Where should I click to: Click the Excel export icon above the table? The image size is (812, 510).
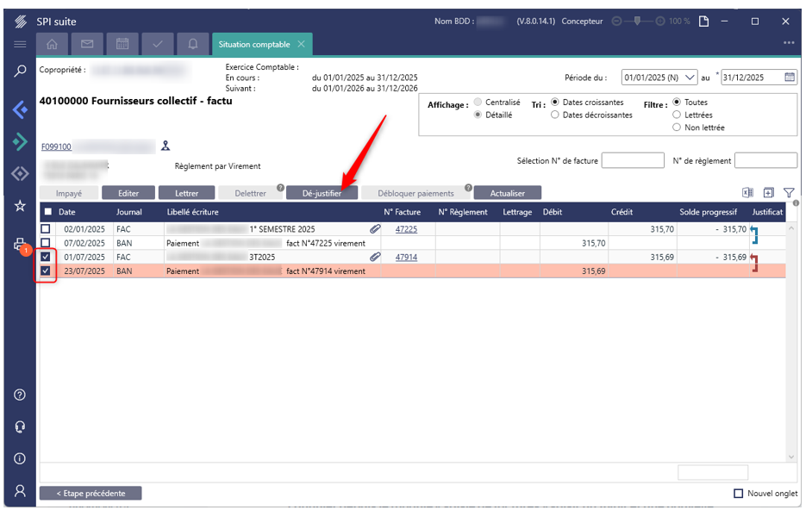click(747, 193)
